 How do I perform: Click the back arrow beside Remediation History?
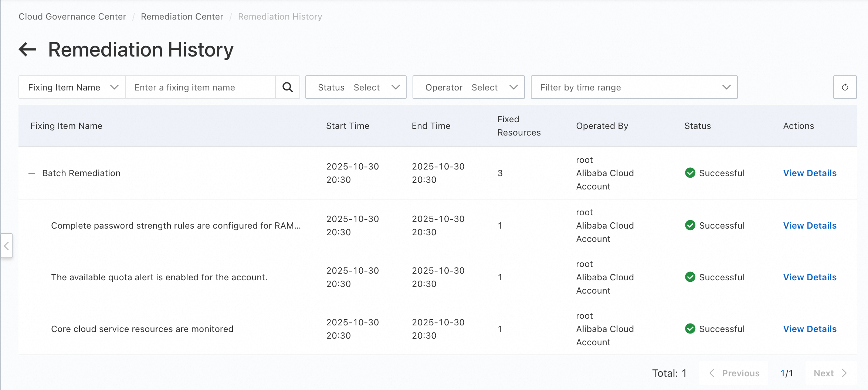[x=28, y=49]
